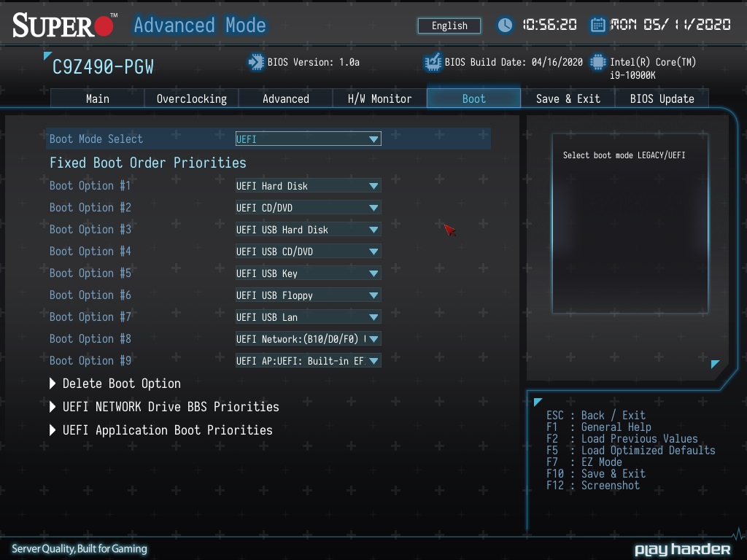
Task: Expand Delete Boot Option
Action: pyautogui.click(x=121, y=384)
